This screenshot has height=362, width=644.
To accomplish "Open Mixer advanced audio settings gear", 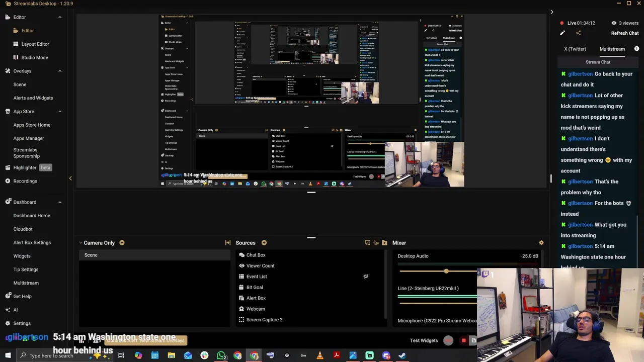I will [541, 243].
